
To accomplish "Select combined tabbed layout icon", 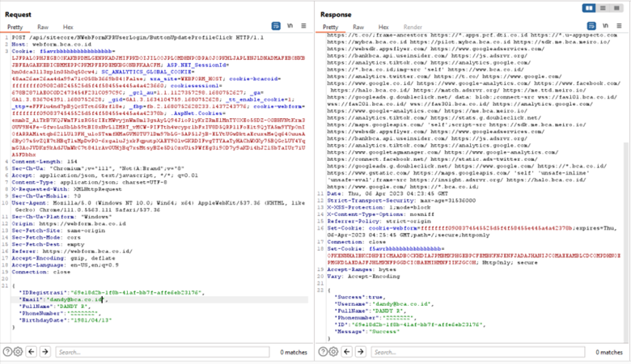I will click(x=617, y=7).
